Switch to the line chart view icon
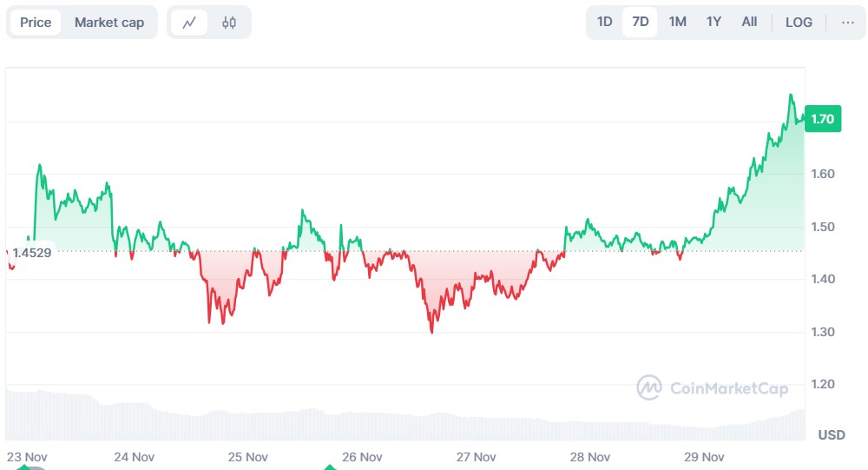 tap(189, 23)
